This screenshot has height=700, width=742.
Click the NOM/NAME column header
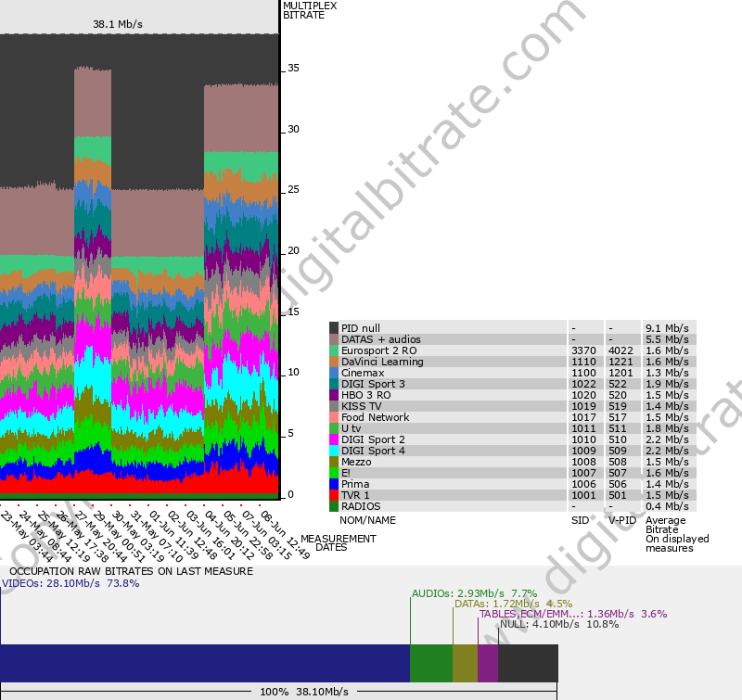point(367,520)
